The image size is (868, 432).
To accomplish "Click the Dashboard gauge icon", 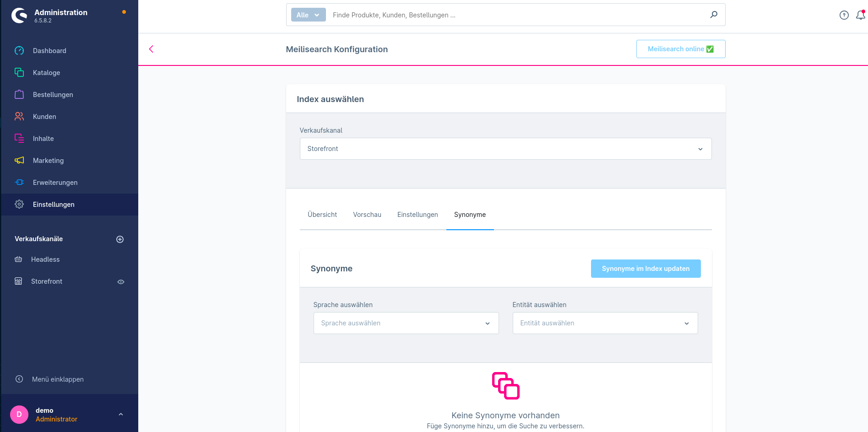I will pyautogui.click(x=19, y=51).
